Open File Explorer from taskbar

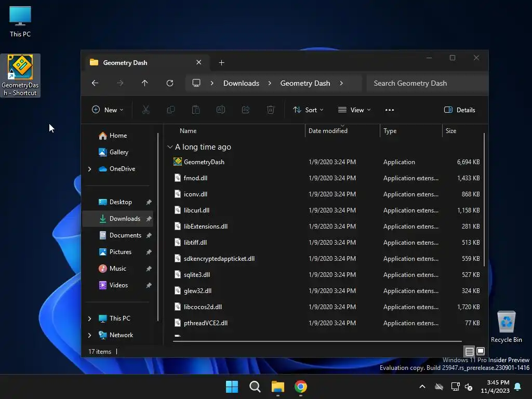coord(277,387)
